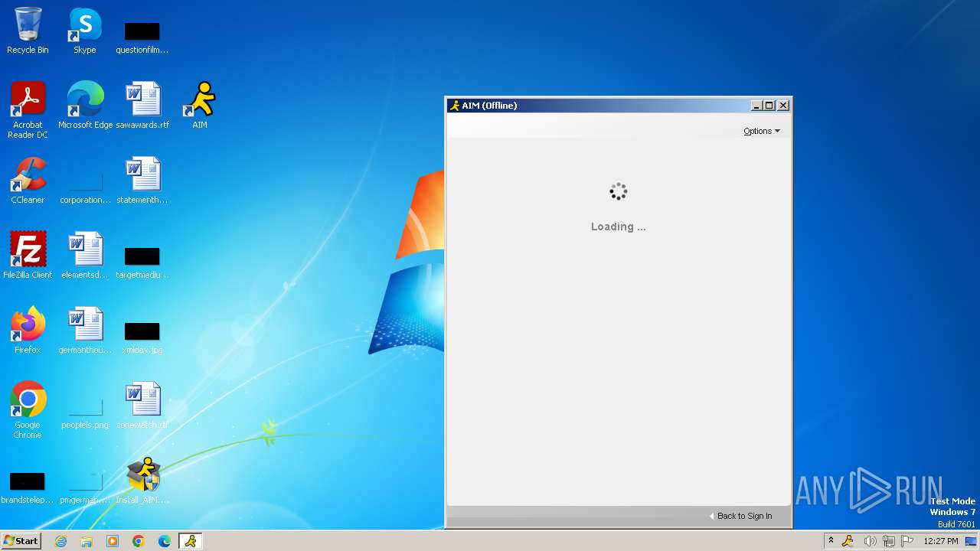Image resolution: width=980 pixels, height=551 pixels.
Task: Launch Microsoft Edge from desktop
Action: pos(85,106)
